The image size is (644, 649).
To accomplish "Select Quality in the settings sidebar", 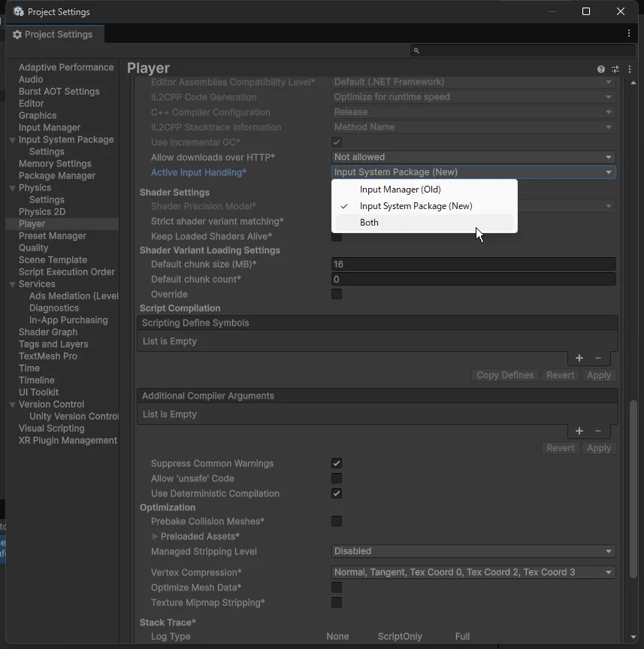I will [34, 248].
